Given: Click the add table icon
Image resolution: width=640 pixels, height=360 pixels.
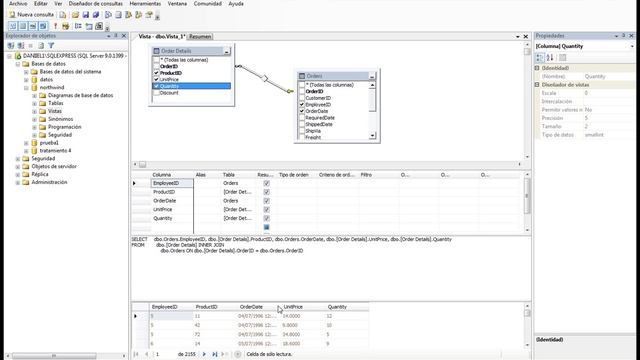Looking at the screenshot, I should click(x=89, y=26).
